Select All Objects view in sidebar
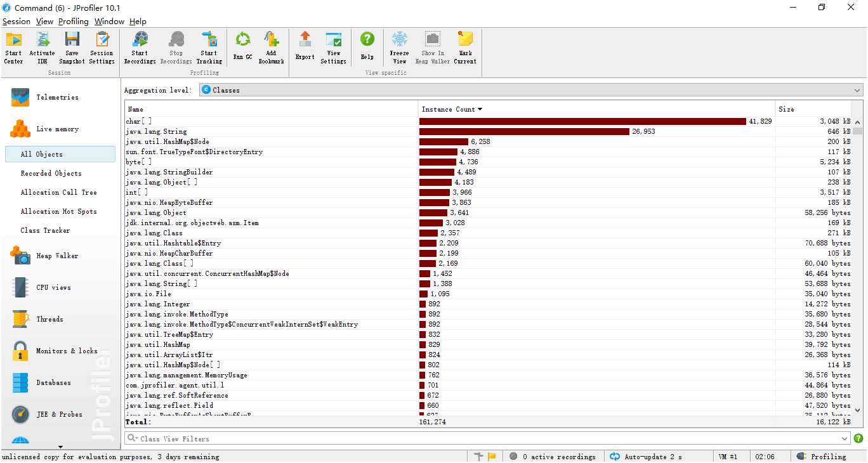Image resolution: width=868 pixels, height=463 pixels. 60,154
